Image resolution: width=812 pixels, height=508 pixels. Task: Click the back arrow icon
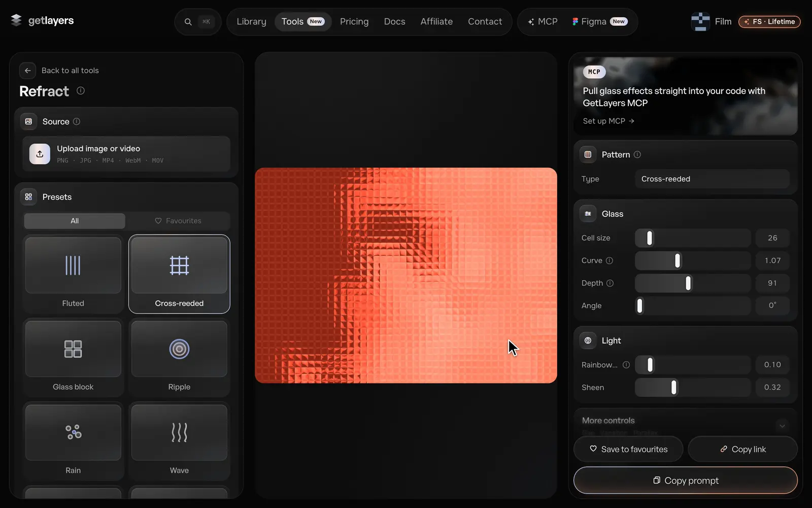28,71
